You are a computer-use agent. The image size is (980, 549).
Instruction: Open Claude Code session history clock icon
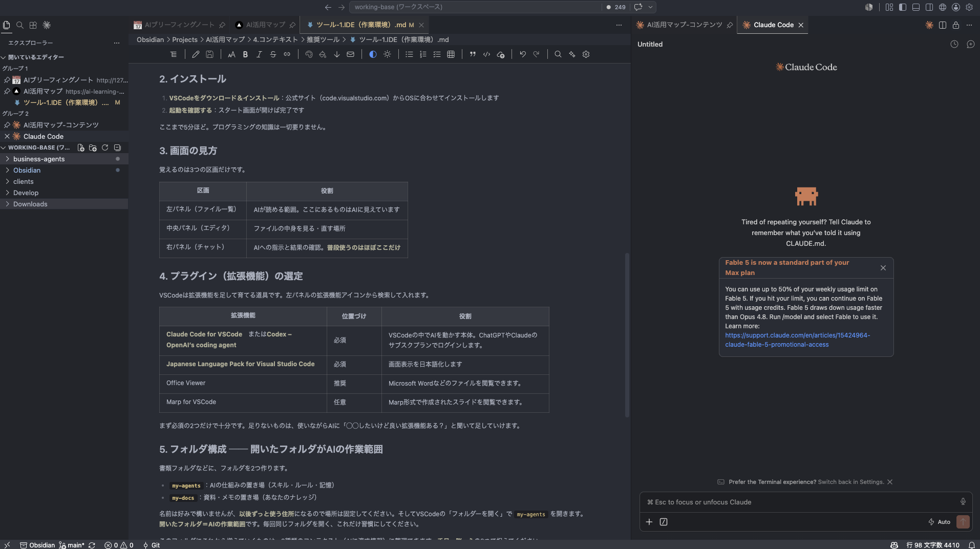click(x=954, y=45)
